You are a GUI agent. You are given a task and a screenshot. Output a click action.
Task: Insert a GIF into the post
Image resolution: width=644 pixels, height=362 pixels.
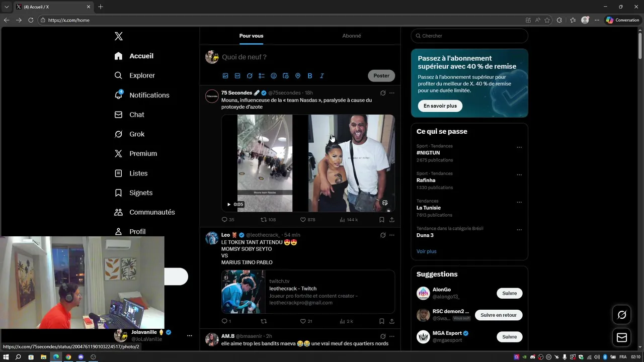click(237, 76)
